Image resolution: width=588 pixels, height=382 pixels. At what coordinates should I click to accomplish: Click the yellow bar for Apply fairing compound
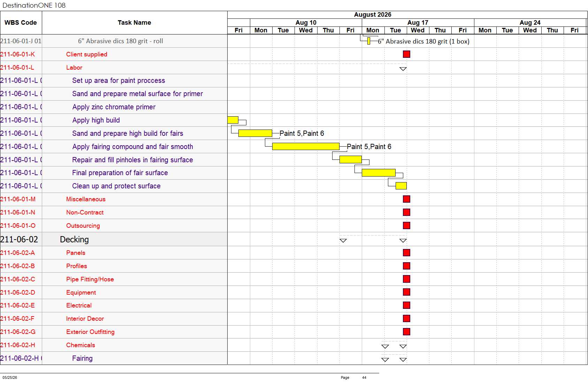pos(306,146)
